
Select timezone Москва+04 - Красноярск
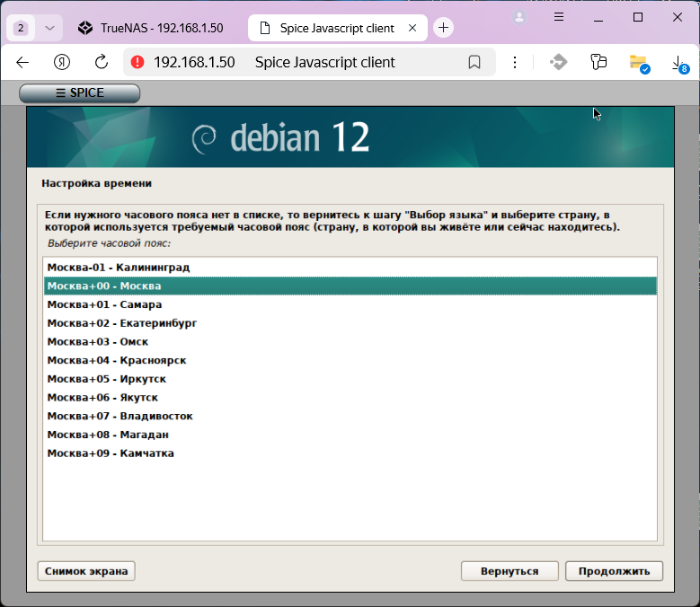350,360
